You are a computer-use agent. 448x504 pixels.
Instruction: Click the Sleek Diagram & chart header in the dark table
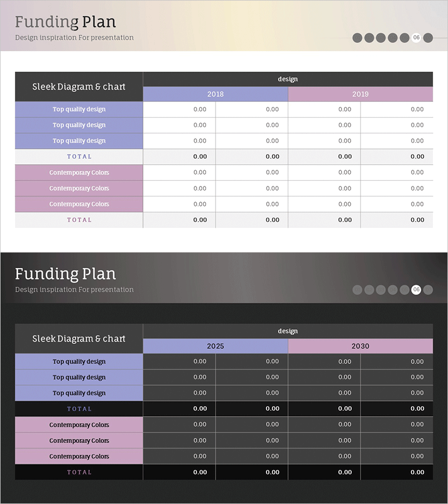(79, 339)
